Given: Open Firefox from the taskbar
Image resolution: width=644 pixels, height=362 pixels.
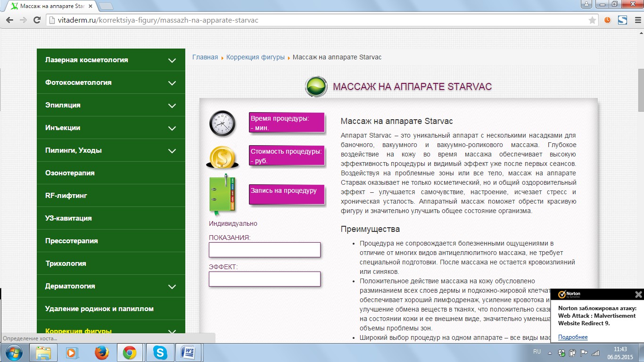Looking at the screenshot, I should pos(101,353).
